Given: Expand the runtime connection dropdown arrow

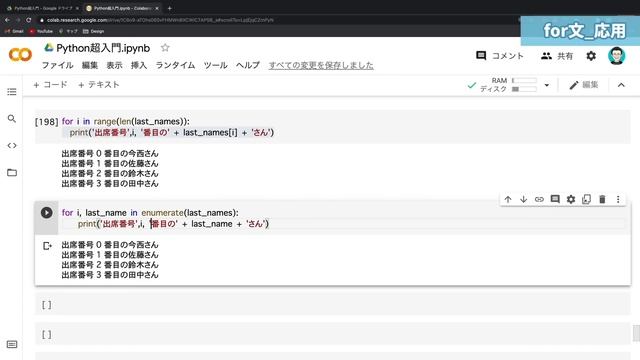Looking at the screenshot, I should (x=547, y=85).
